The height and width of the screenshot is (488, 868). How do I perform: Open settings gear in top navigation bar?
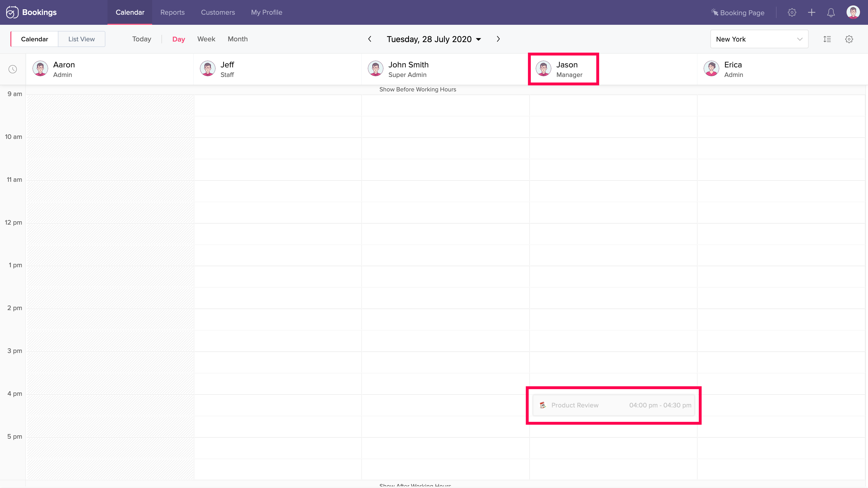[x=792, y=12]
